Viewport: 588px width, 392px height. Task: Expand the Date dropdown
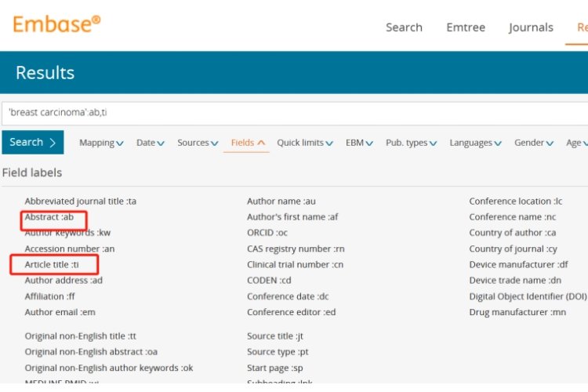150,143
